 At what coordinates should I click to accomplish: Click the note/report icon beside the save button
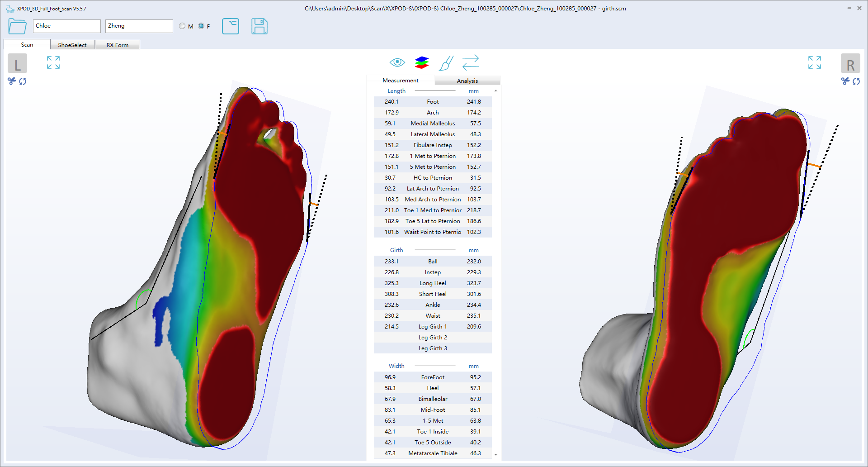pos(231,26)
